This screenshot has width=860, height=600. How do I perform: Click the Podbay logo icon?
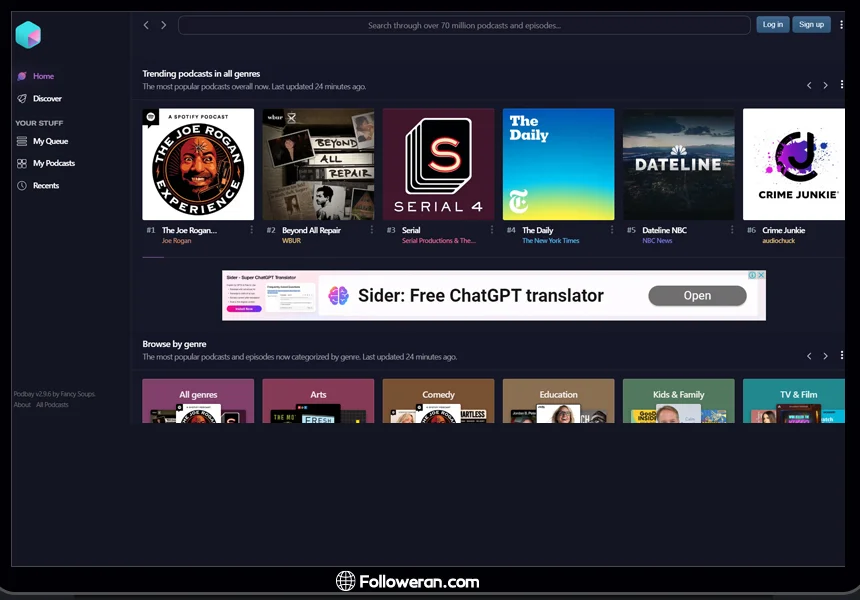point(28,35)
